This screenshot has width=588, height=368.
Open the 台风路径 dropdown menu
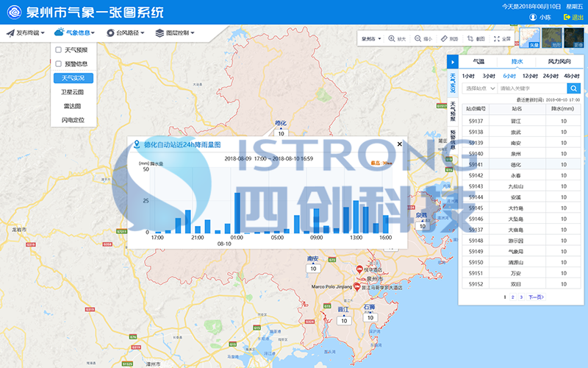[x=125, y=32]
